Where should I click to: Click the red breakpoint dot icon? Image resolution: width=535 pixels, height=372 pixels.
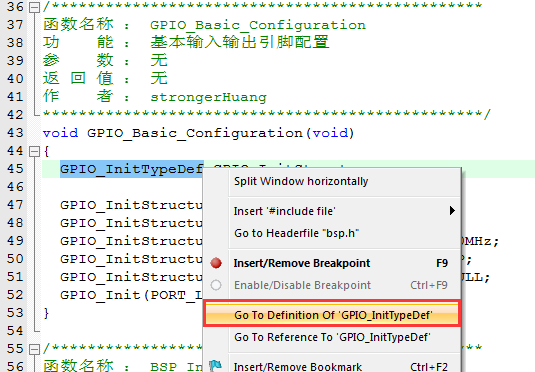[216, 263]
